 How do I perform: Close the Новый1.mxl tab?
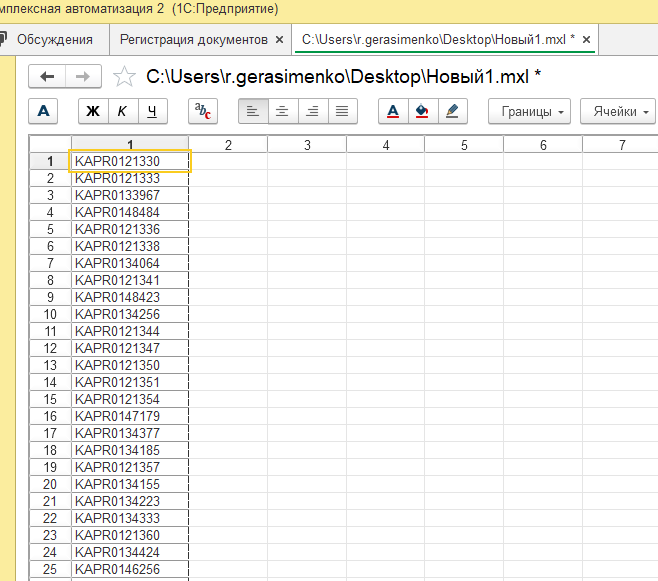click(587, 40)
